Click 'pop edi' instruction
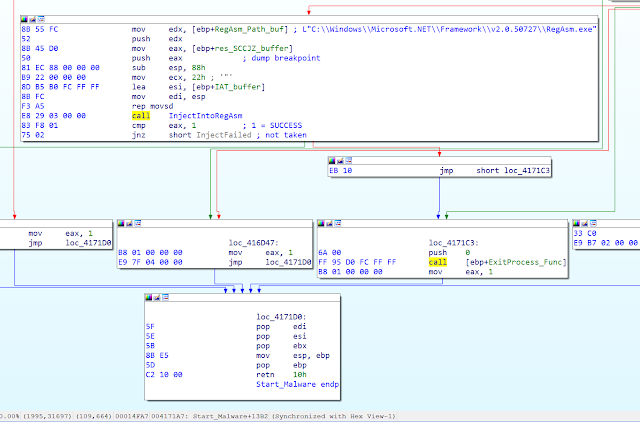 281,326
